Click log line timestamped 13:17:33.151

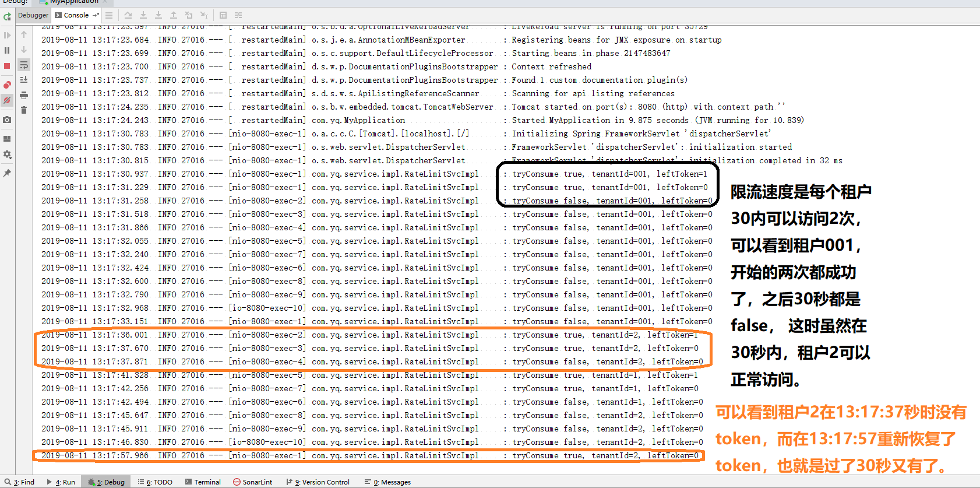pos(377,321)
